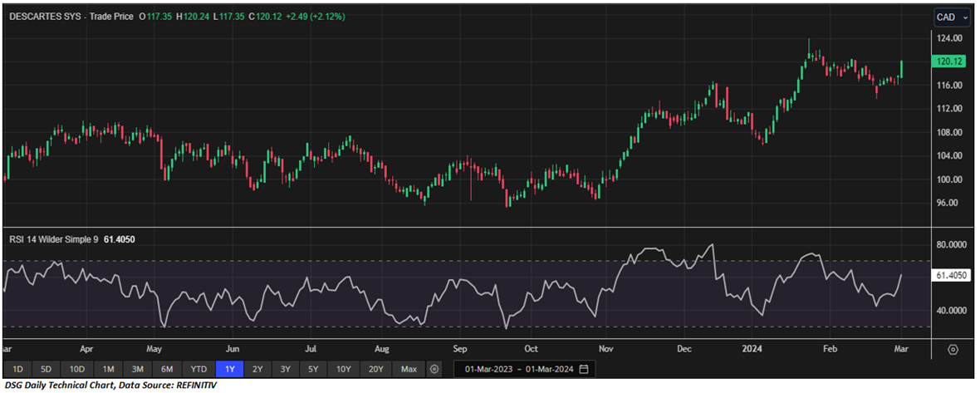Switch to the 5D time range

tap(47, 368)
